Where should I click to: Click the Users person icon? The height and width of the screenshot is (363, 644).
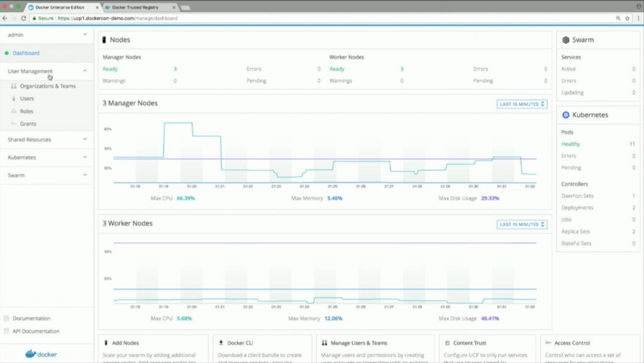coord(14,99)
